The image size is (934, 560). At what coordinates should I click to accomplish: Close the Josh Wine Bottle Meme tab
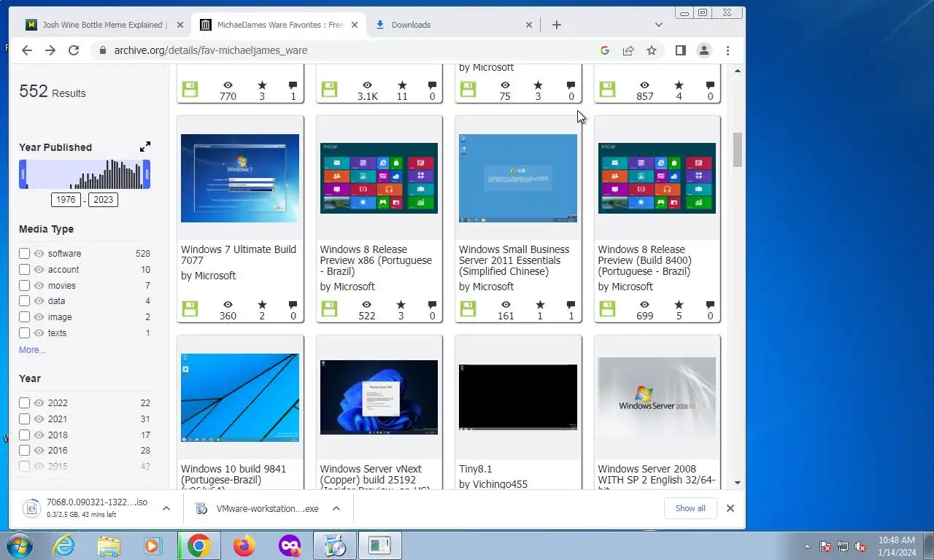tap(181, 25)
